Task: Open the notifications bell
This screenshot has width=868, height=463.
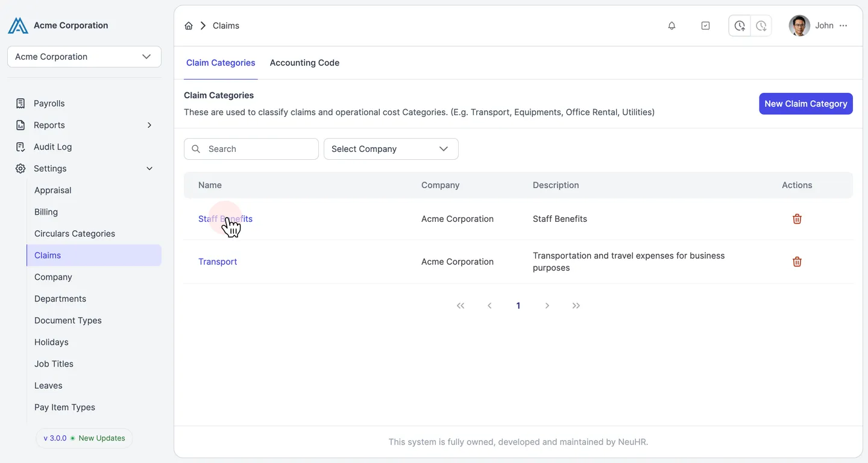Action: click(671, 26)
